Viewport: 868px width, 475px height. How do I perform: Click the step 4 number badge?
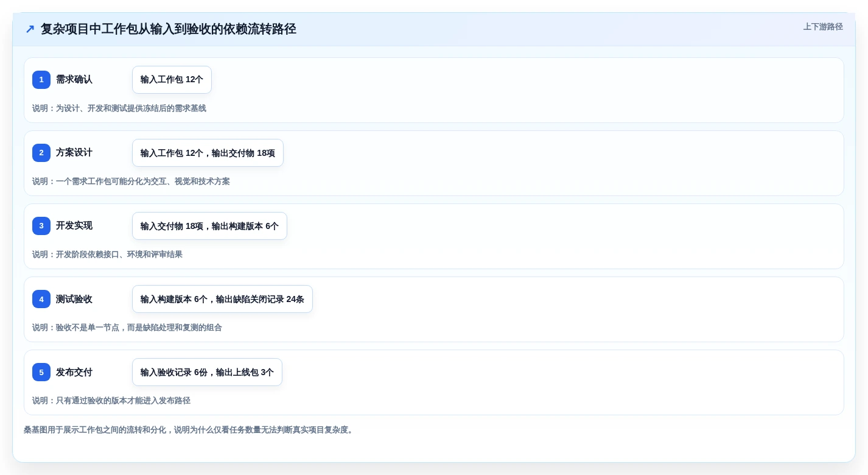click(41, 299)
